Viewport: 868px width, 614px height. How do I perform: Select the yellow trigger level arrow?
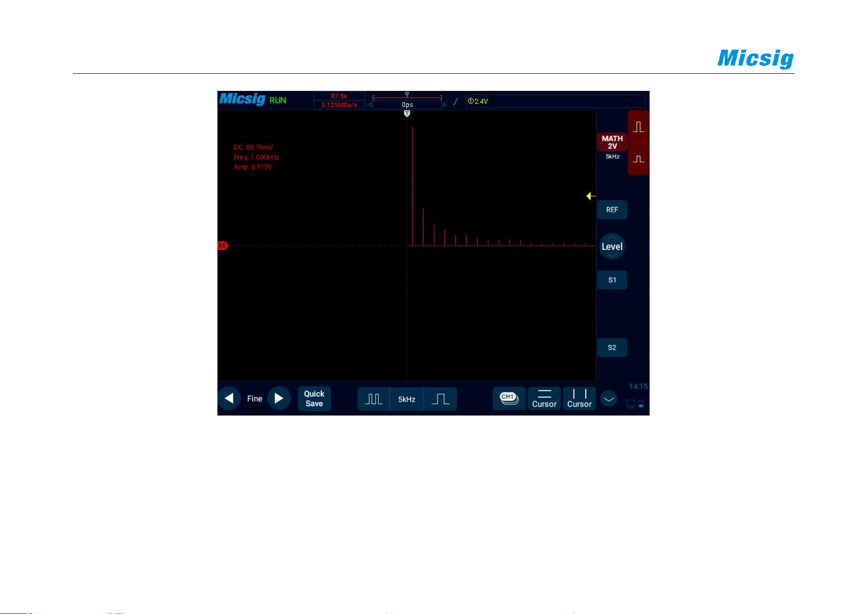click(x=591, y=196)
